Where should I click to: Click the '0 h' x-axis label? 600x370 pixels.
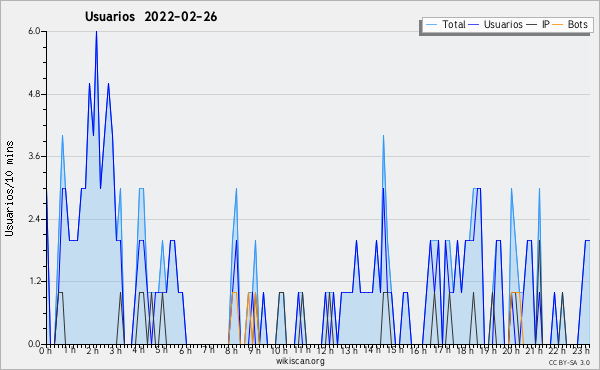click(x=46, y=351)
